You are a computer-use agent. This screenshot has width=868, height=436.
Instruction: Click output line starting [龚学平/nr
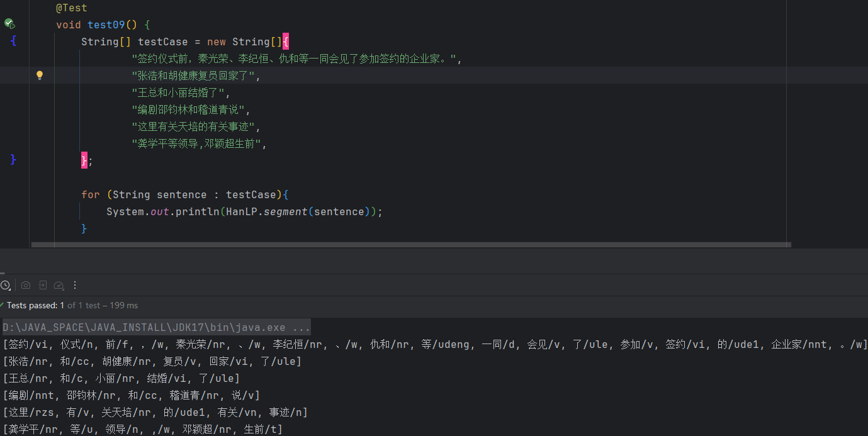coord(143,429)
